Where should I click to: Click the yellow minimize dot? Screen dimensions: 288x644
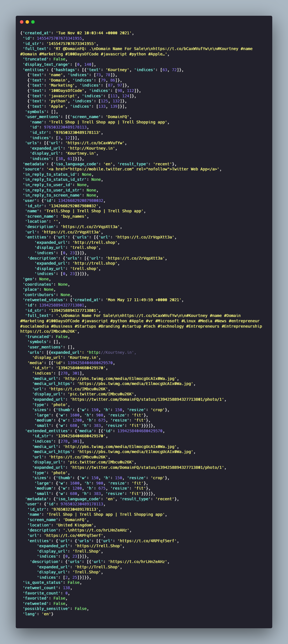click(27, 22)
